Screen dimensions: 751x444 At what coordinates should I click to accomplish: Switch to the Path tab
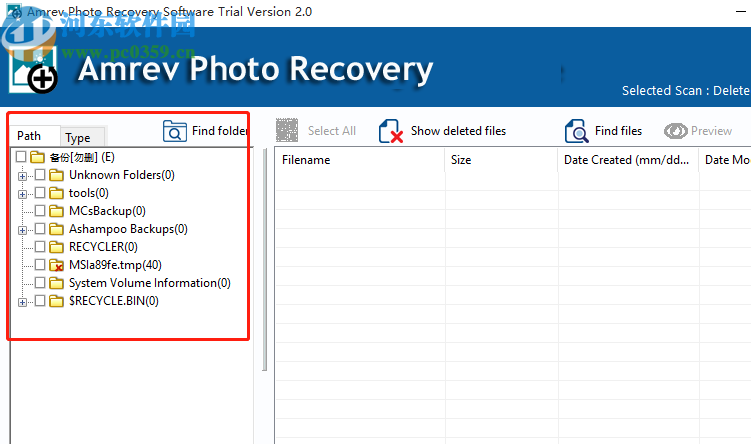pos(35,136)
